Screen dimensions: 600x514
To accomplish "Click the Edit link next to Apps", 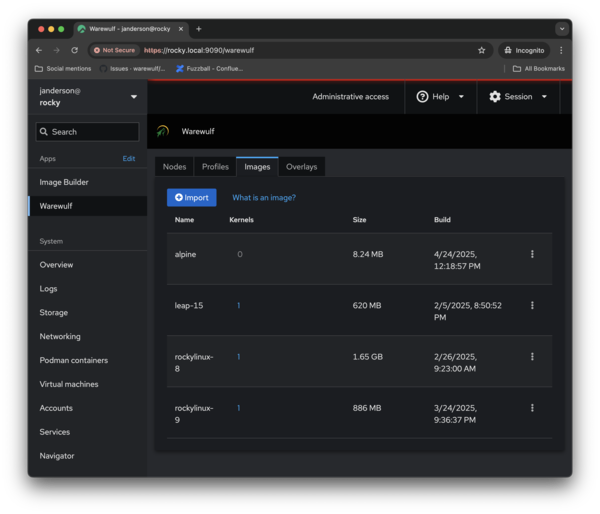I will click(x=129, y=158).
